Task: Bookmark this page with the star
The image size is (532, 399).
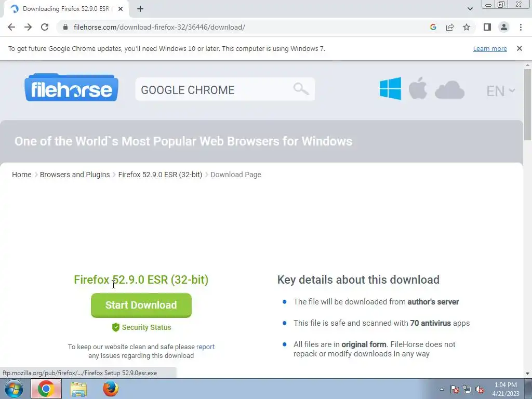Action: (x=467, y=27)
